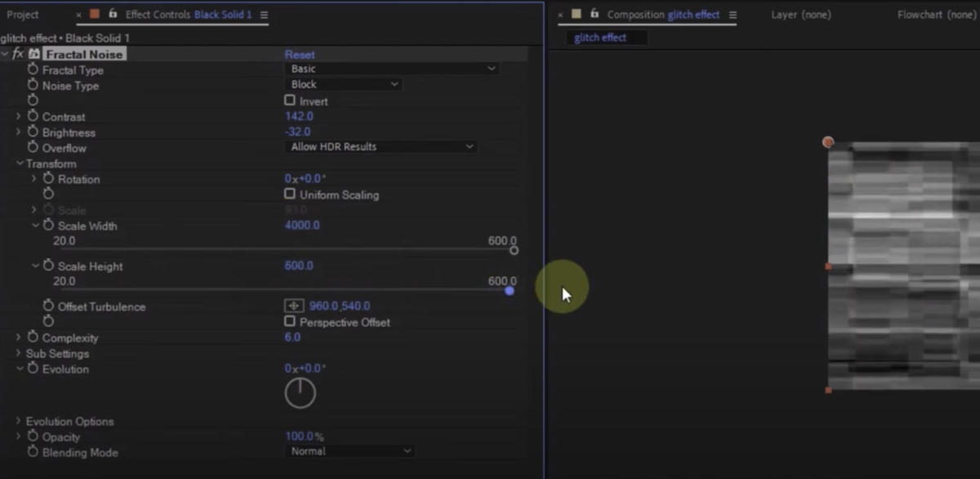Close the Effect Controls panel tab
The width and height of the screenshot is (980, 479).
coord(78,15)
